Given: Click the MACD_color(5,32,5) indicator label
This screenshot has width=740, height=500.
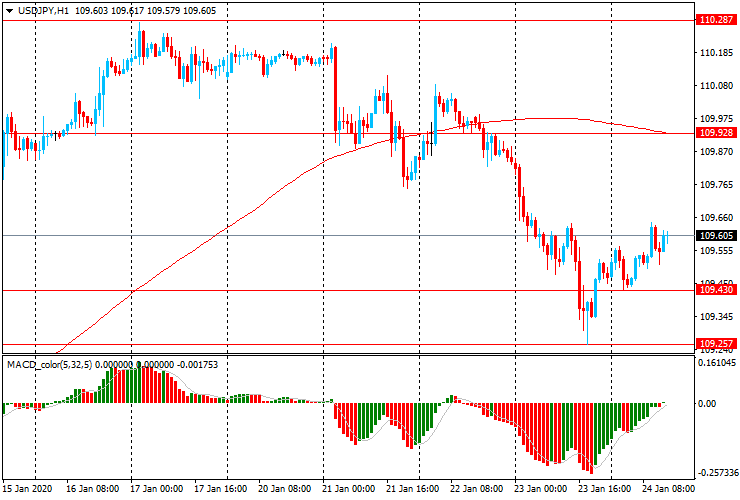Looking at the screenshot, I should (x=50, y=364).
